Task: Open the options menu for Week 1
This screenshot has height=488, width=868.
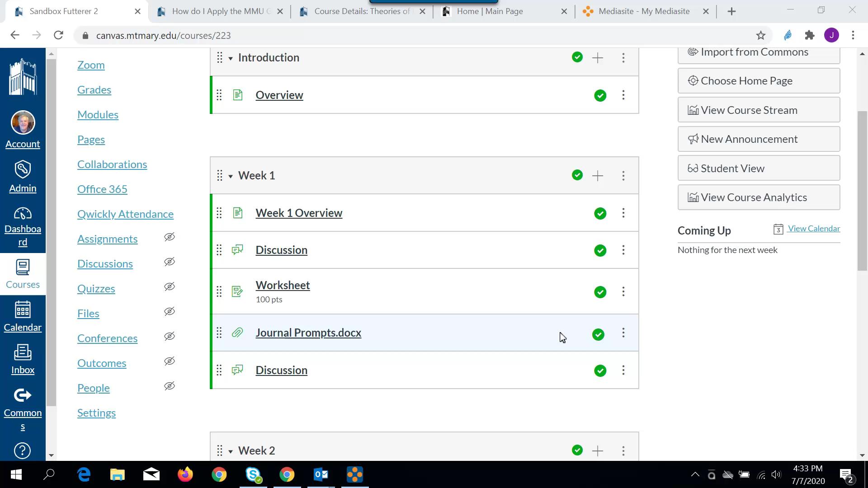Action: click(x=623, y=176)
